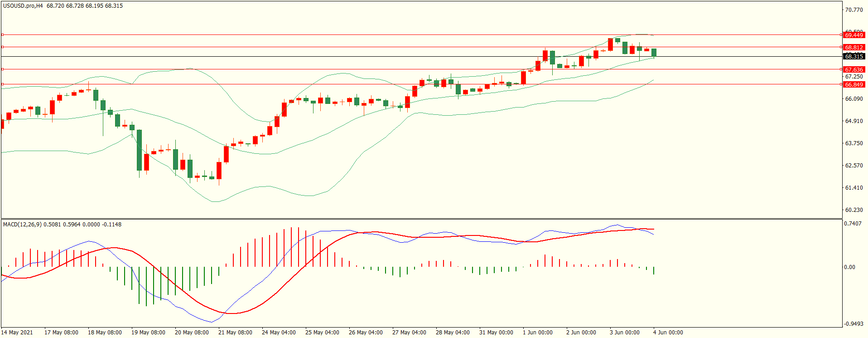Screen dimensions: 868x338
Task: Click the 14 May 2021 date label
Action: pos(17,332)
